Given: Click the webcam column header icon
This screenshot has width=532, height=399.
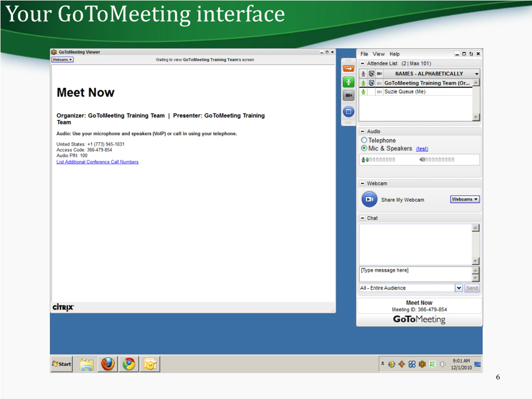Looking at the screenshot, I should 379,74.
